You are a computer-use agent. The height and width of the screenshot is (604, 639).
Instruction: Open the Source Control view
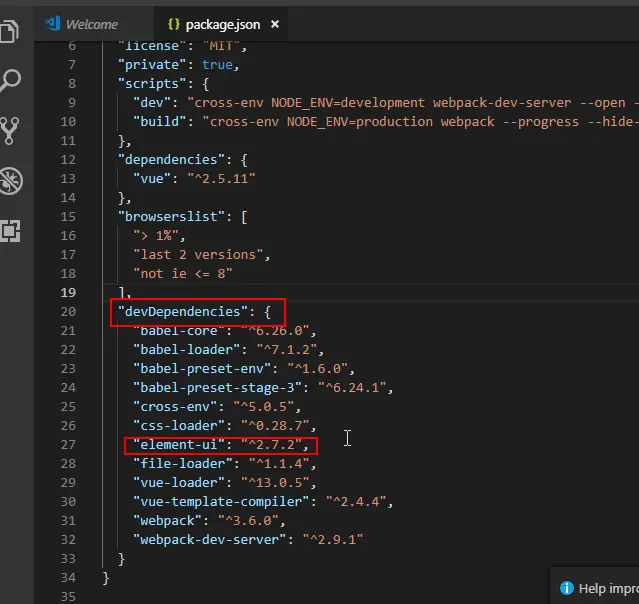(x=10, y=131)
